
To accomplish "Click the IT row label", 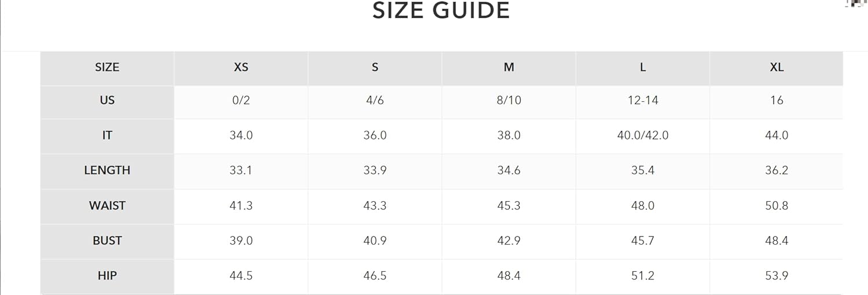I will tap(107, 135).
